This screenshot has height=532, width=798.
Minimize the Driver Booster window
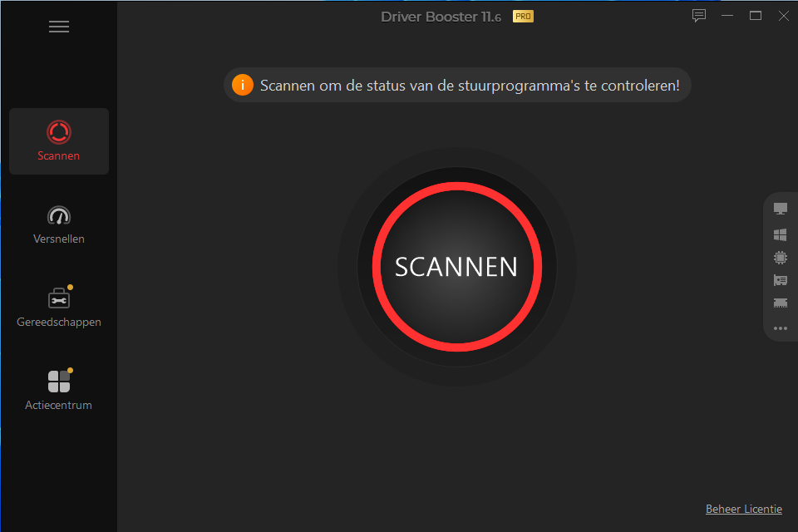click(x=727, y=16)
